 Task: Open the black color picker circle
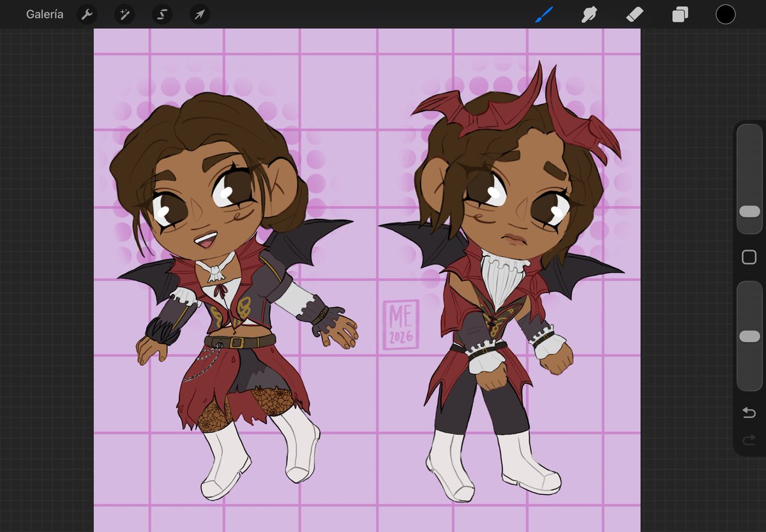point(725,14)
